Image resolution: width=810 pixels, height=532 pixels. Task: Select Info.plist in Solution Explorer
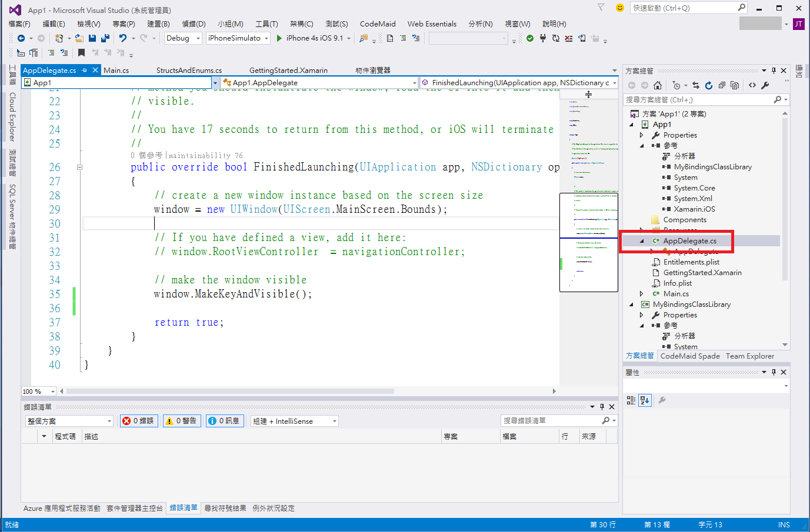tap(678, 283)
